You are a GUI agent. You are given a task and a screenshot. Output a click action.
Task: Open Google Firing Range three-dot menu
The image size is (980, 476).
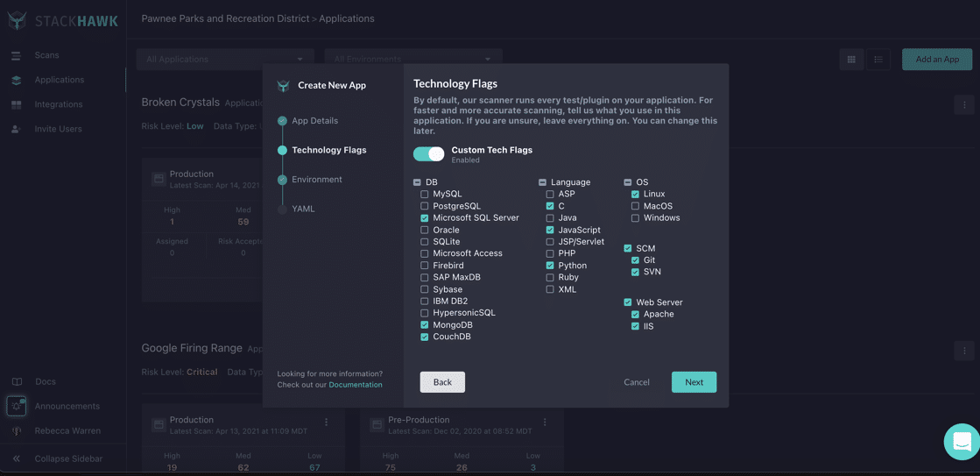click(963, 351)
